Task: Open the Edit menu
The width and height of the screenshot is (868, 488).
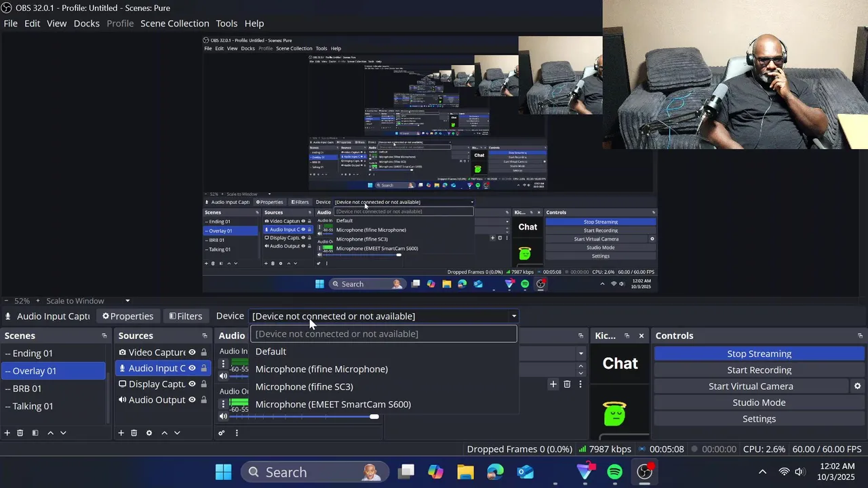Action: (33, 23)
